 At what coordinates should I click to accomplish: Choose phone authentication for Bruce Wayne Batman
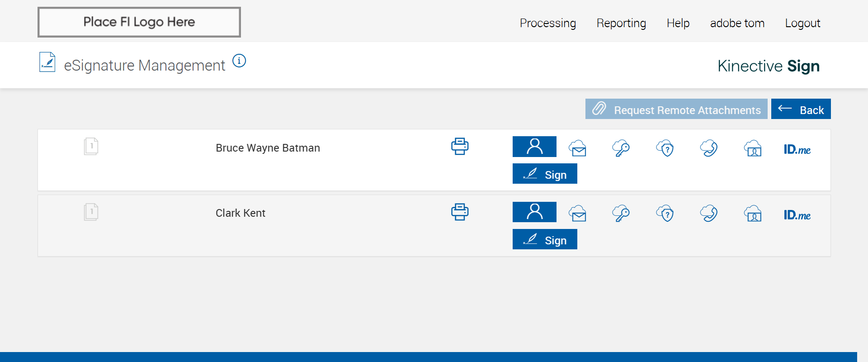click(709, 148)
